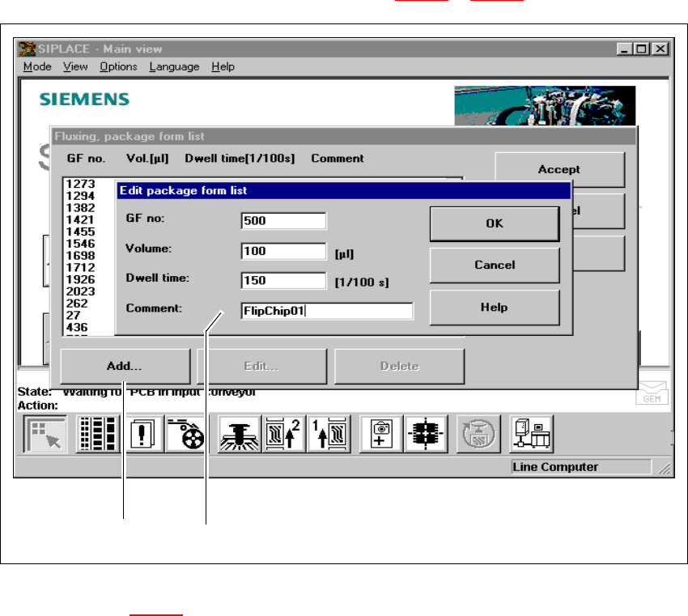This screenshot has width=688, height=616.
Task: Open the Help menu
Action: [223, 66]
